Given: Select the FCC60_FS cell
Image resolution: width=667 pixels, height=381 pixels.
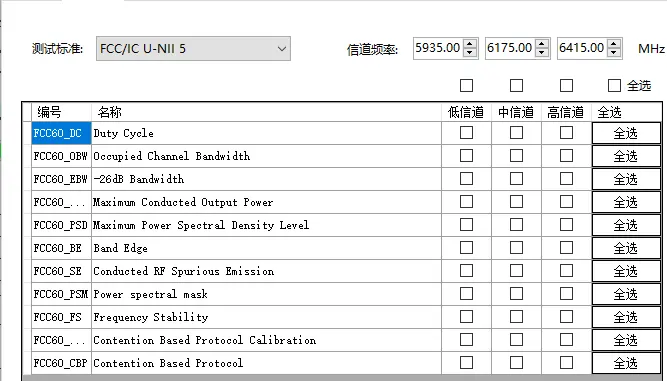Looking at the screenshot, I should [61, 317].
